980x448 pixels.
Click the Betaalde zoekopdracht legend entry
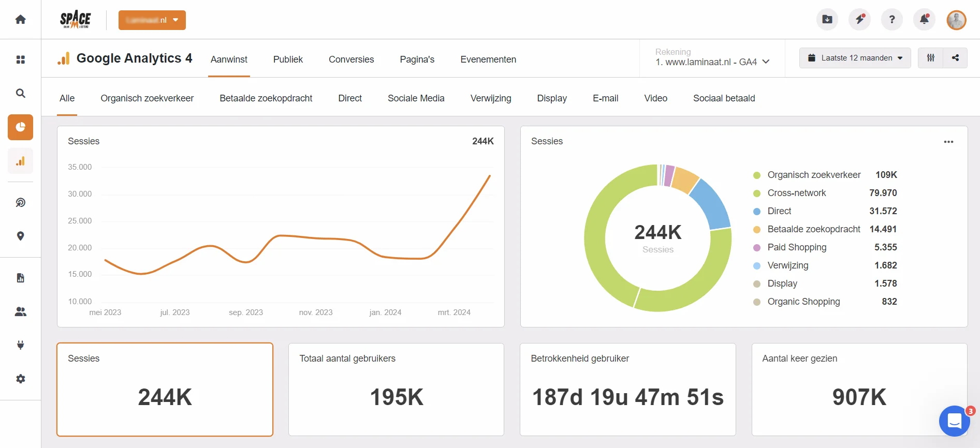click(x=825, y=229)
